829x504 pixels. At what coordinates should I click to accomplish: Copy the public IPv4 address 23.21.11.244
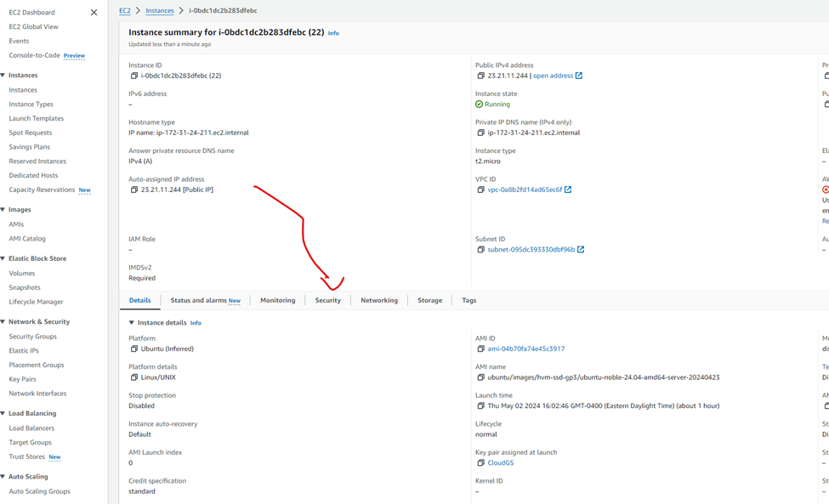480,76
